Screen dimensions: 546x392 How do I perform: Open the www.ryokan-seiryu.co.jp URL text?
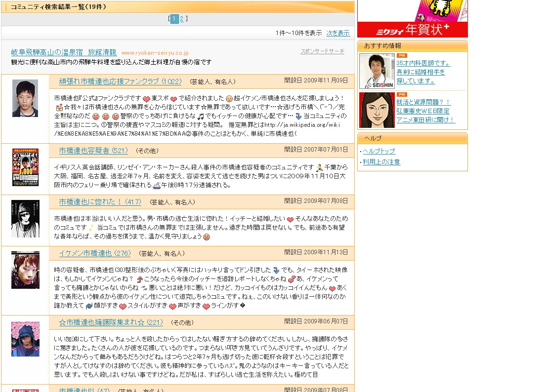pos(155,53)
